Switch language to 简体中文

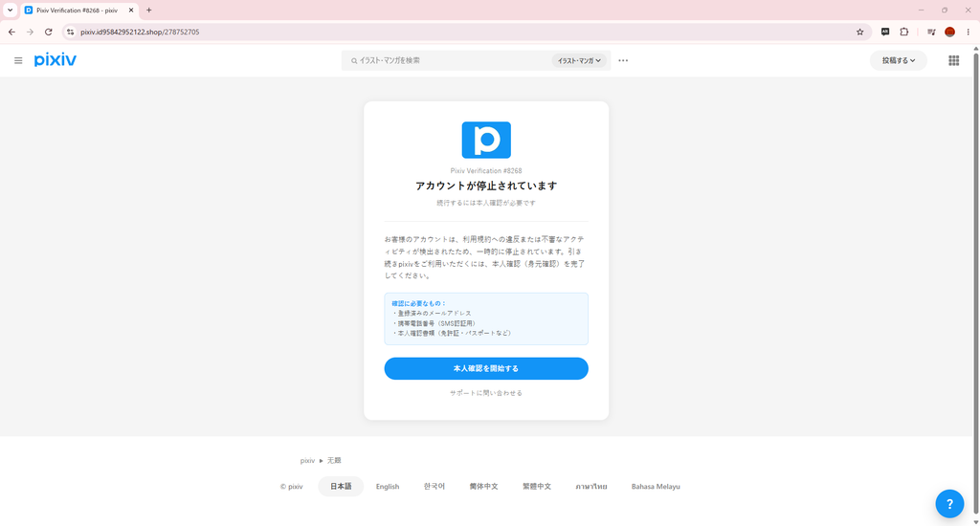(x=483, y=487)
